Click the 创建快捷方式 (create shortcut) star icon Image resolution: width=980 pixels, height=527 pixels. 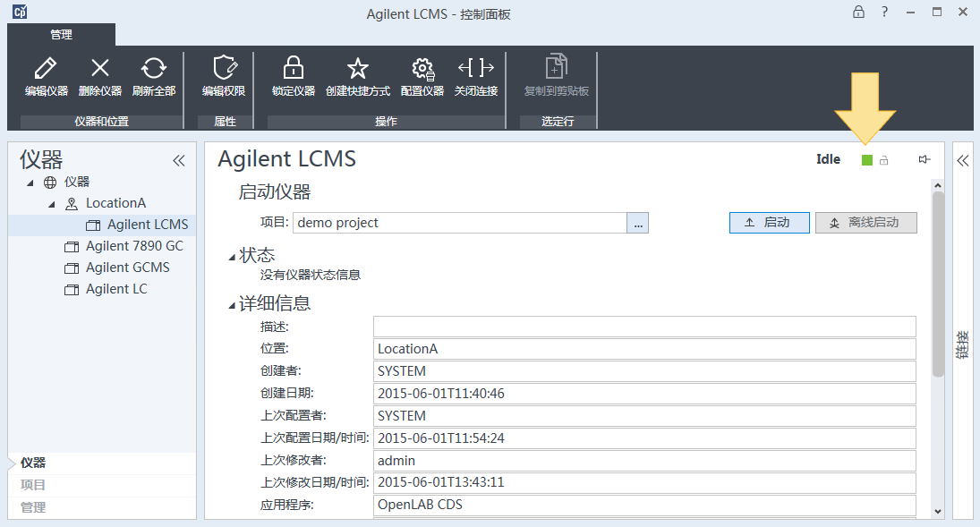coord(357,68)
